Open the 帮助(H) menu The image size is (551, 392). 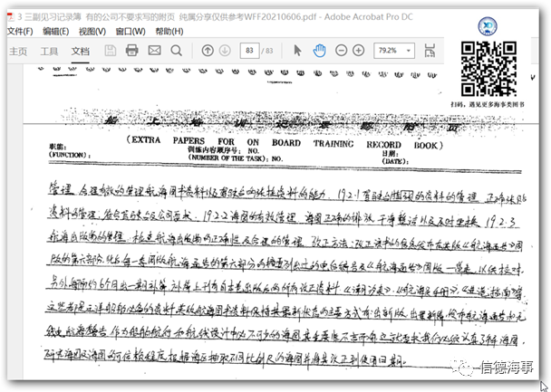(169, 31)
